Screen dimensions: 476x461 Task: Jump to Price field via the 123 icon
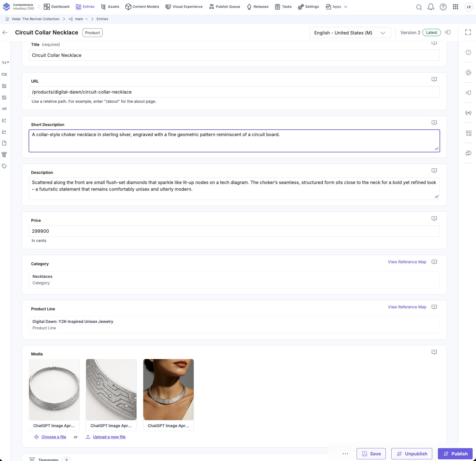[4, 109]
